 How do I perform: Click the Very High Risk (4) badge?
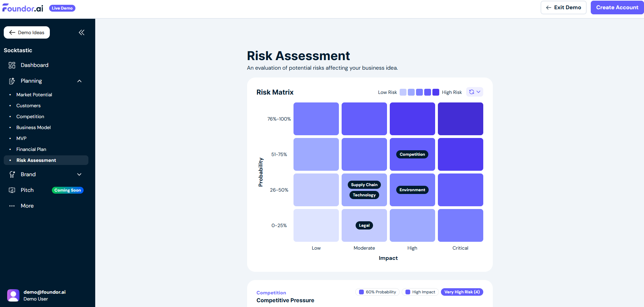pyautogui.click(x=462, y=292)
